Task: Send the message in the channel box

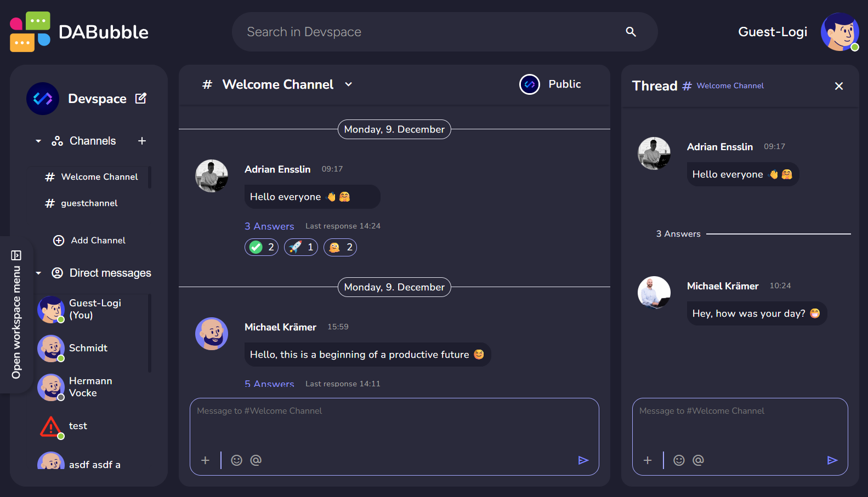Action: click(x=583, y=460)
